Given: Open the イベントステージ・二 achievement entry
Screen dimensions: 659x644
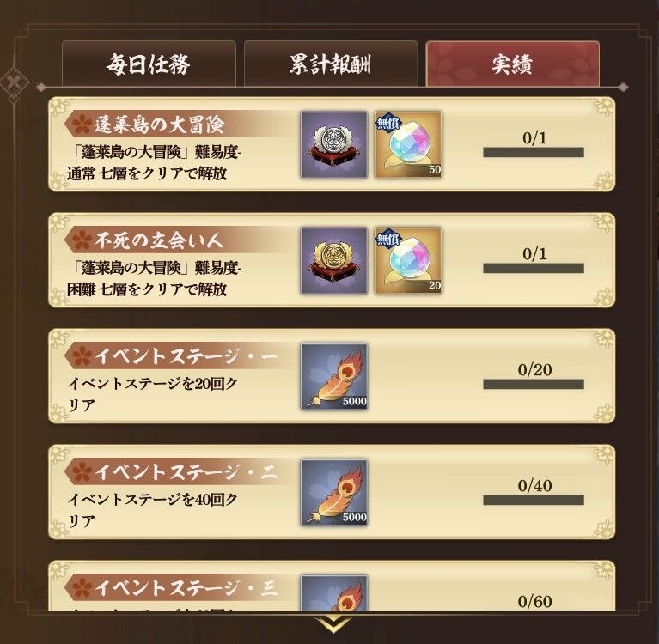Looking at the screenshot, I should 332,492.
